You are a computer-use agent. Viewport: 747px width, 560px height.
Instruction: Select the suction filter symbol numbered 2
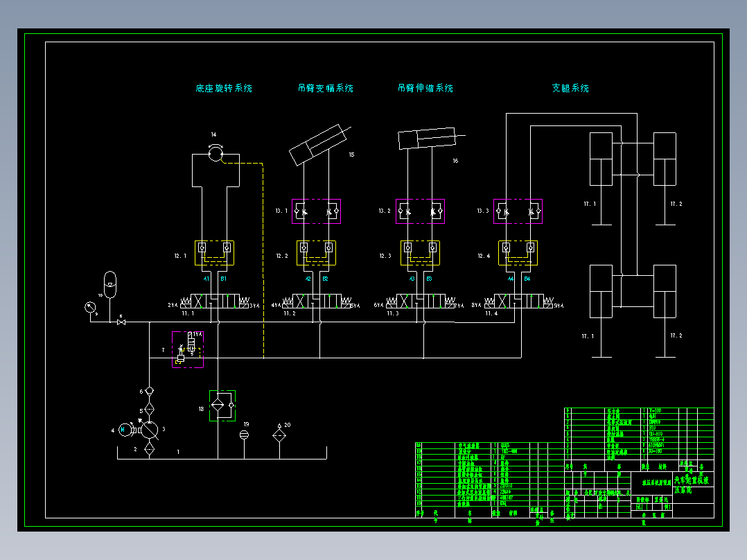[150, 448]
